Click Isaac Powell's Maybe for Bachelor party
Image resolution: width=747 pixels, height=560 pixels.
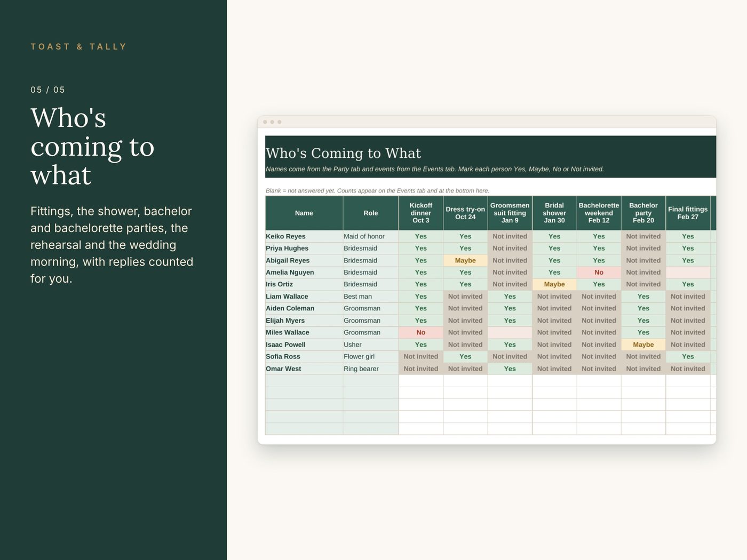pos(643,345)
